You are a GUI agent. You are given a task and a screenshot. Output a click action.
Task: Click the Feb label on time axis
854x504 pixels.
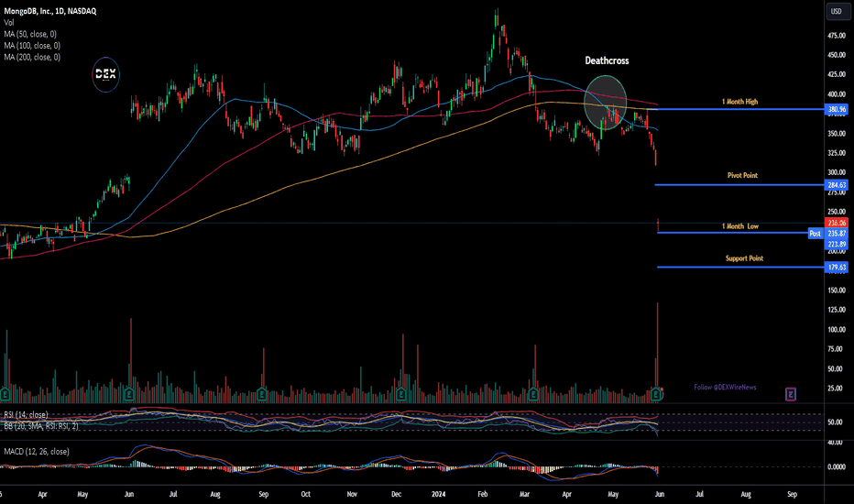coord(483,494)
